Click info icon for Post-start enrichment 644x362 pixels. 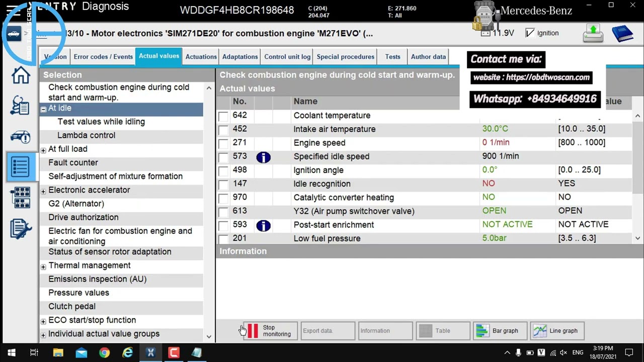[263, 225]
